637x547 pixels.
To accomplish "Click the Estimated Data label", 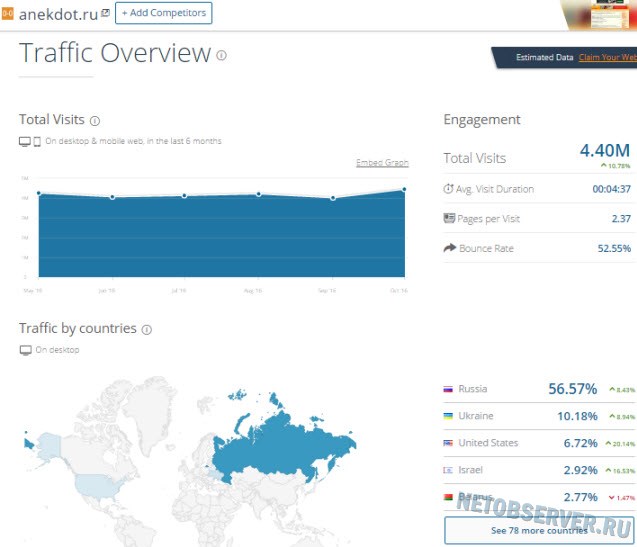I will click(544, 57).
